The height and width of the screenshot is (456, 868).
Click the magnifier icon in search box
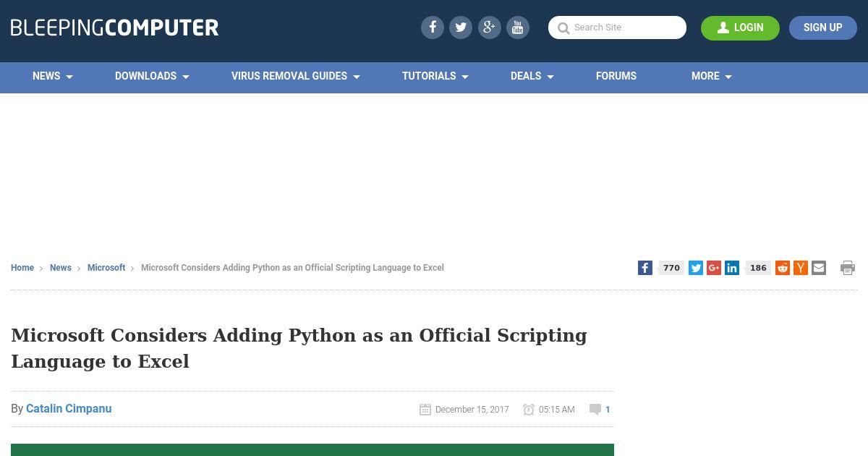click(563, 28)
